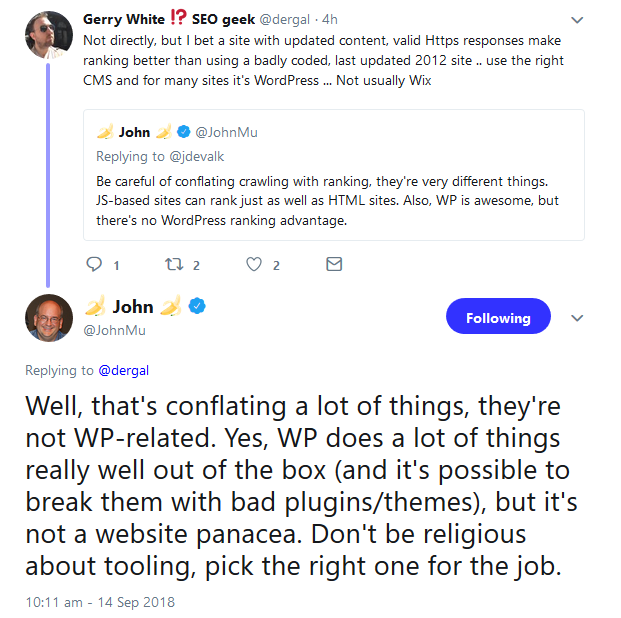
Task: Open the chevron menu beside Following
Action: point(576,318)
